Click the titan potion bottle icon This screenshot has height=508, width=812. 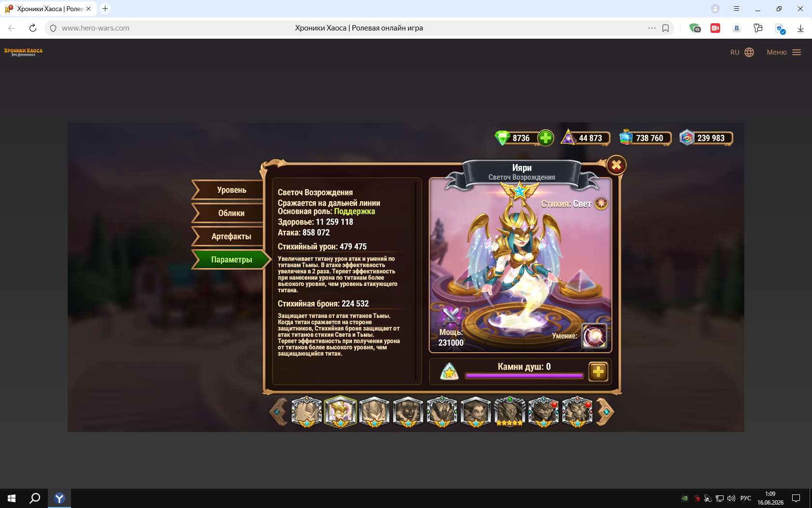626,137
